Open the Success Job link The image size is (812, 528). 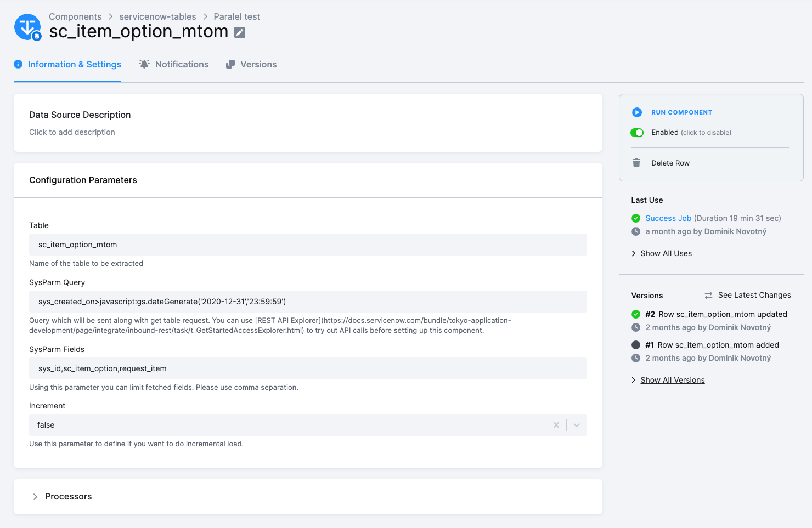click(668, 218)
